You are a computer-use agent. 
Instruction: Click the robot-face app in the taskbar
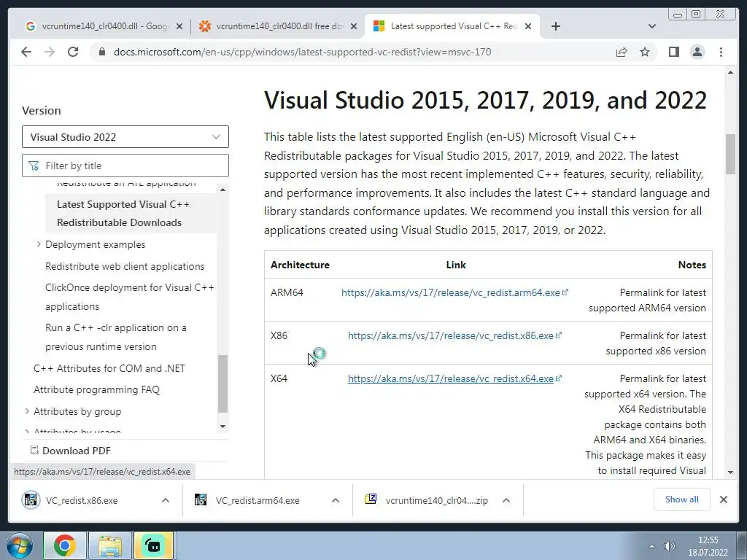(153, 545)
